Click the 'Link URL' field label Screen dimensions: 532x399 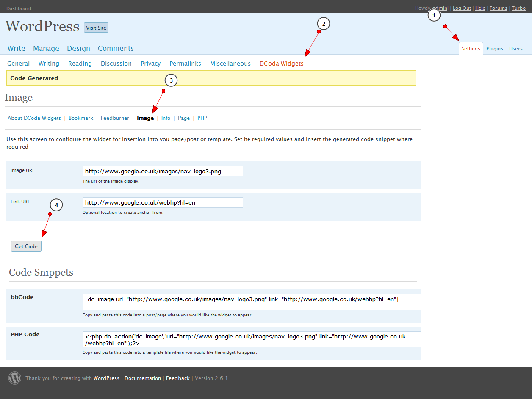point(20,202)
